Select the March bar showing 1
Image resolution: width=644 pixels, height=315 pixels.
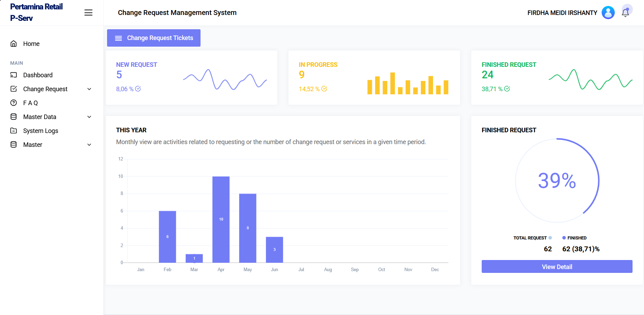click(x=194, y=258)
